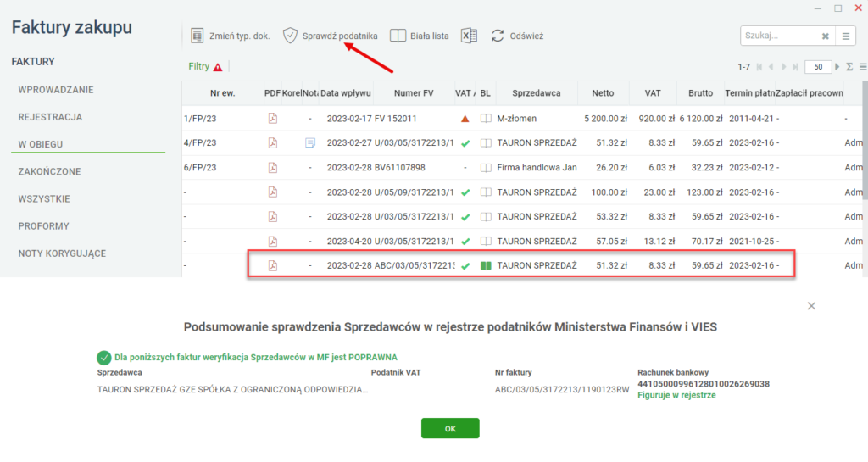Image resolution: width=868 pixels, height=462 pixels.
Task: Open column options menu beside sigma
Action: [x=863, y=67]
